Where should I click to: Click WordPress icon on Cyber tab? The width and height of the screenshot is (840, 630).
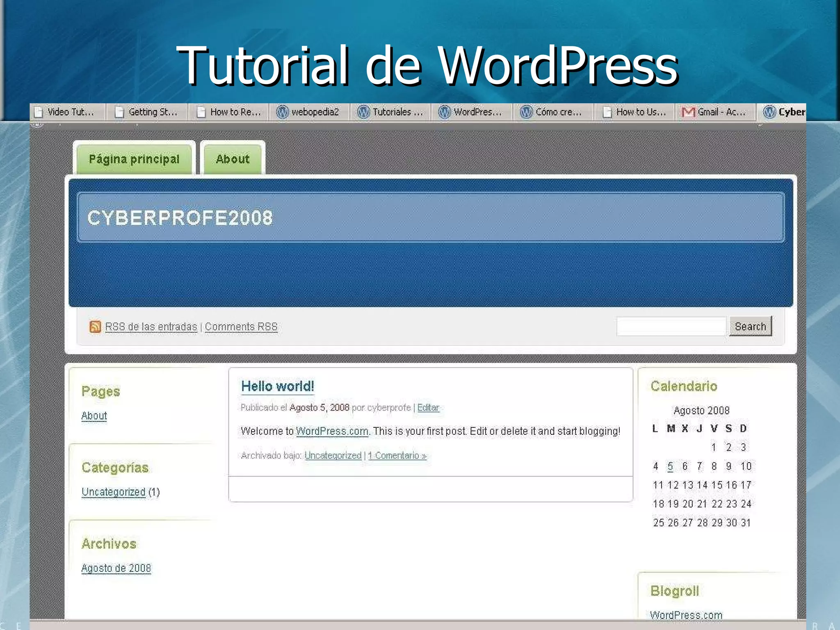[x=769, y=112]
